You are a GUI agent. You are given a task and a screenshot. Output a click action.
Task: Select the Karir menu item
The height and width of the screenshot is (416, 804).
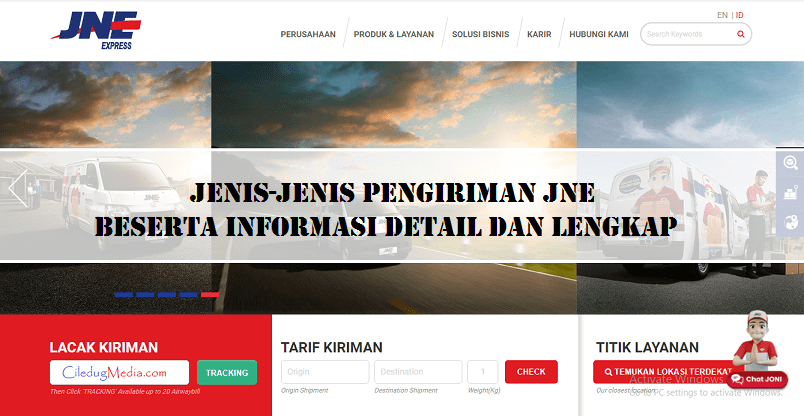[x=539, y=34]
